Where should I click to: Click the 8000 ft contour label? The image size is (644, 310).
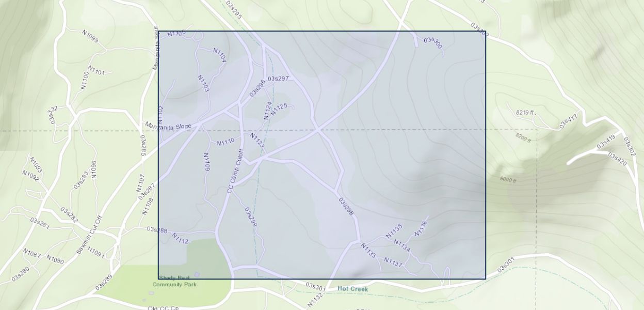pos(508,180)
